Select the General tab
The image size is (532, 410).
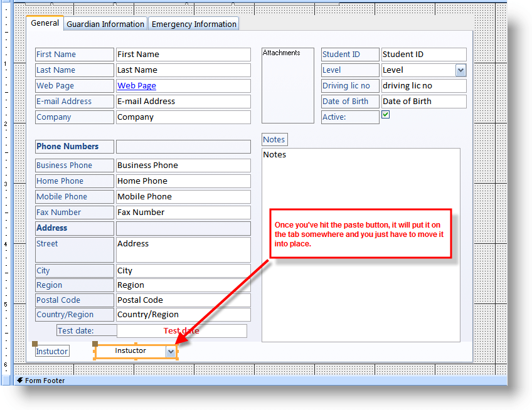click(x=45, y=23)
